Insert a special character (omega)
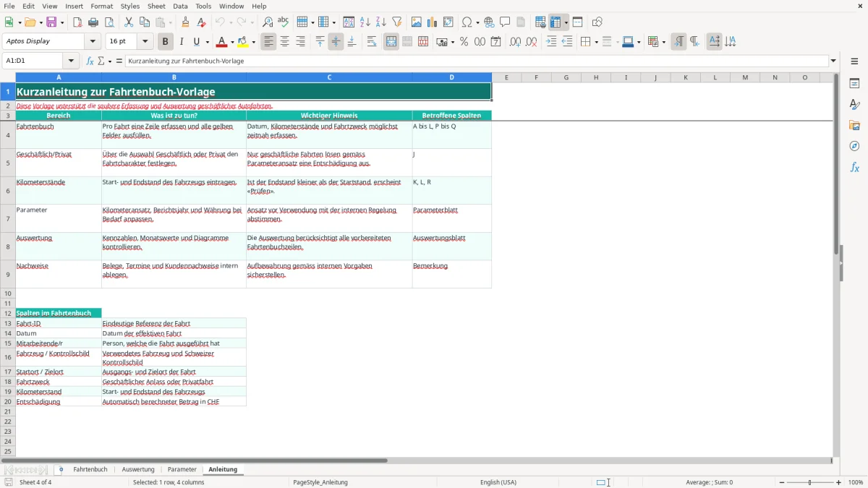This screenshot has height=488, width=868. pos(467,22)
